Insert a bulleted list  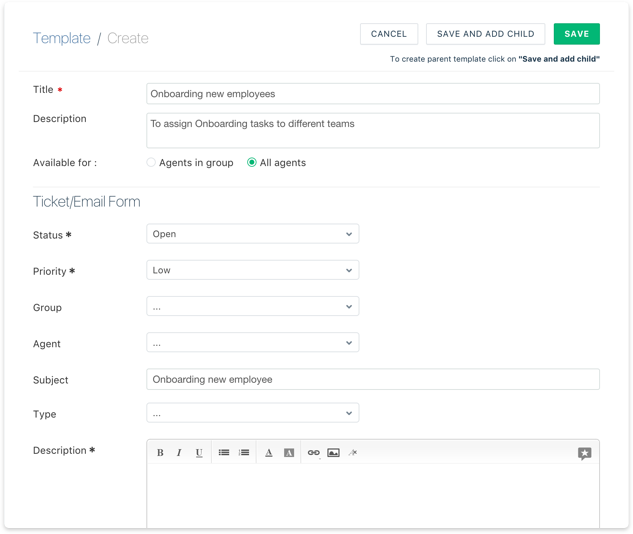pyautogui.click(x=224, y=452)
